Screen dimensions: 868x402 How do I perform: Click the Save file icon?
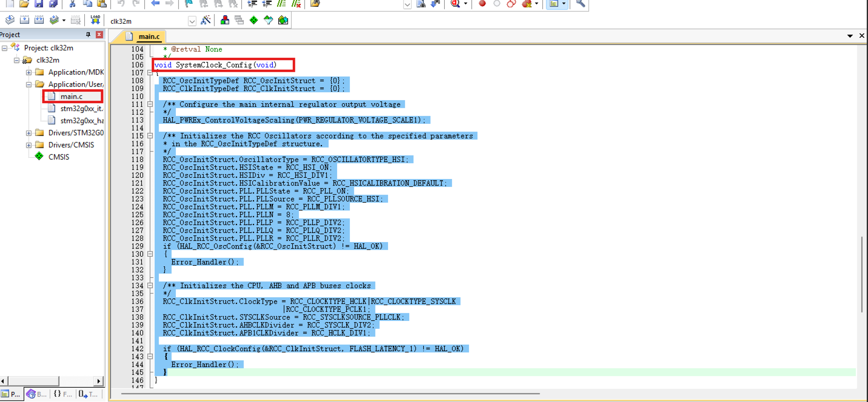click(39, 3)
